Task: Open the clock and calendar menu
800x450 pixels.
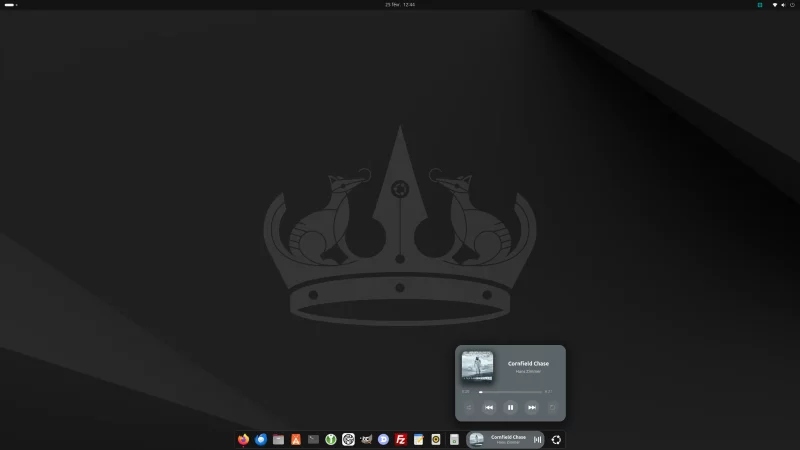Action: coord(400,5)
